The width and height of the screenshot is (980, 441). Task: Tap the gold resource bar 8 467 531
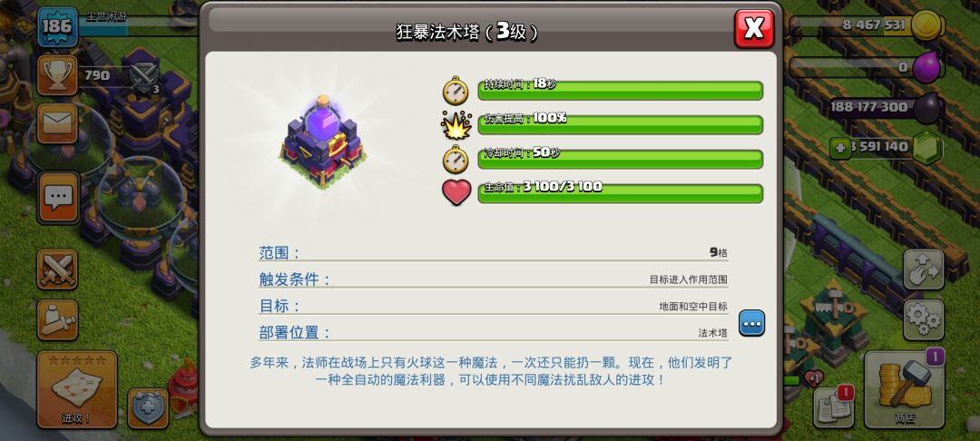click(867, 25)
